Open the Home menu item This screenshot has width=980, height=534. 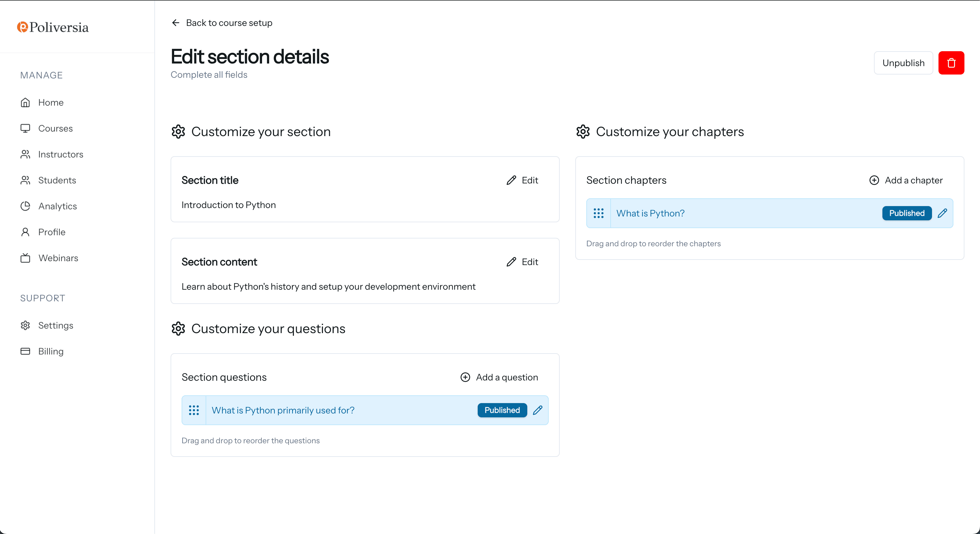point(51,102)
